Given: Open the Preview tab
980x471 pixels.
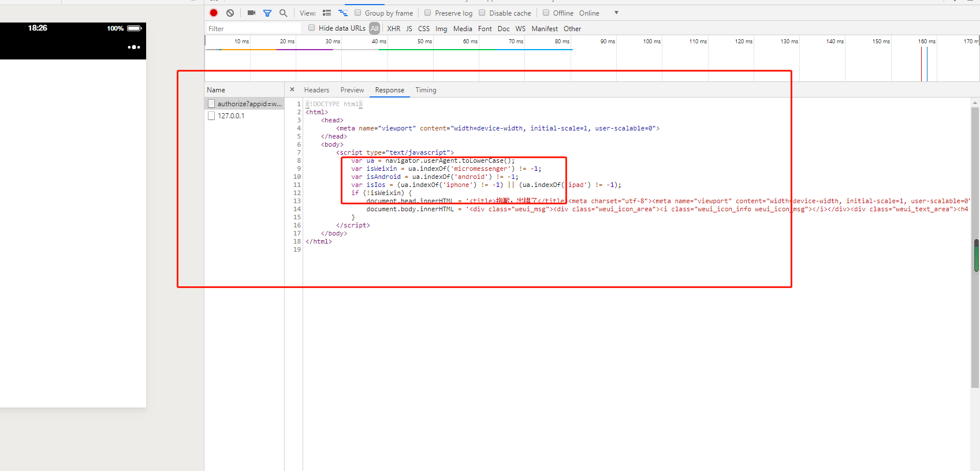Looking at the screenshot, I should [x=352, y=90].
